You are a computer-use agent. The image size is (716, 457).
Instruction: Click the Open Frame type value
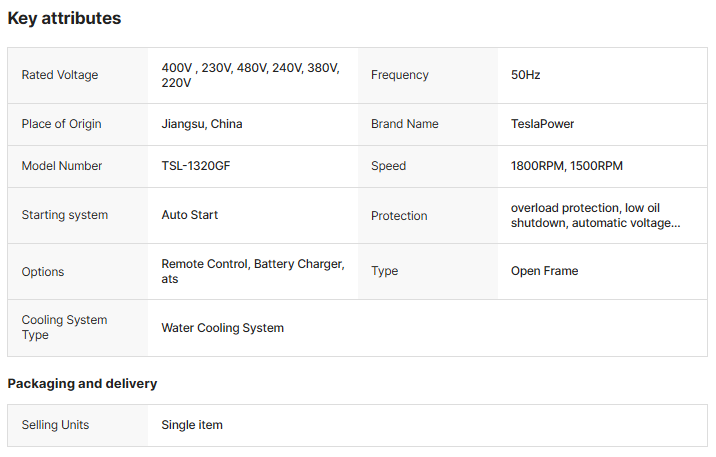[544, 271]
